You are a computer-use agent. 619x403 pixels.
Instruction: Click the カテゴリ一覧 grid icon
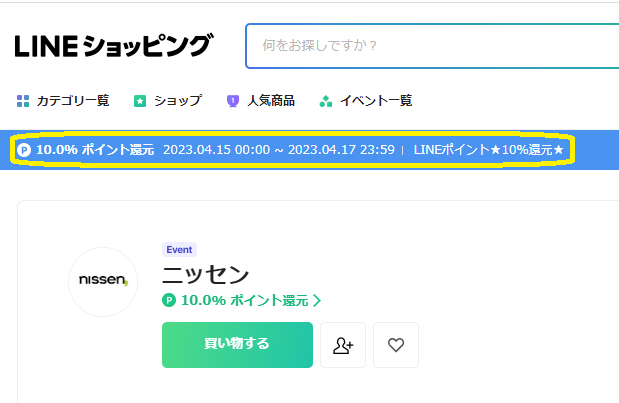click(23, 101)
